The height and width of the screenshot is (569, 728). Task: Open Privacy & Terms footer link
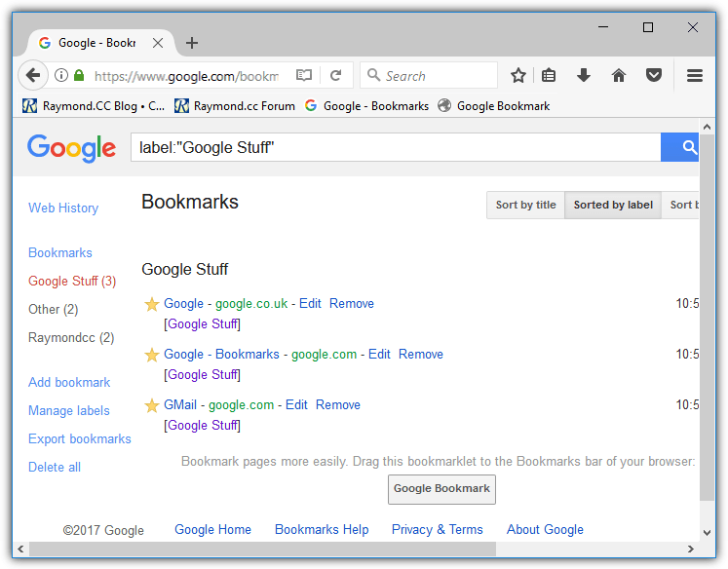438,530
